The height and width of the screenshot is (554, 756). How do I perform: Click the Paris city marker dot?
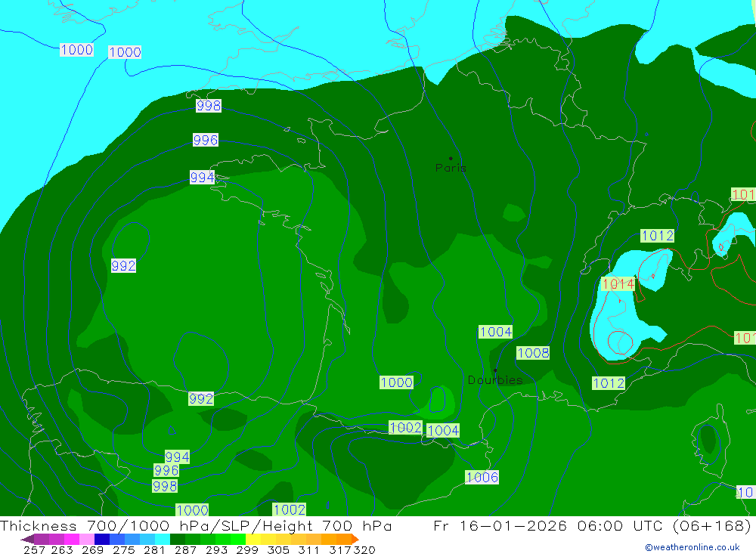click(451, 159)
